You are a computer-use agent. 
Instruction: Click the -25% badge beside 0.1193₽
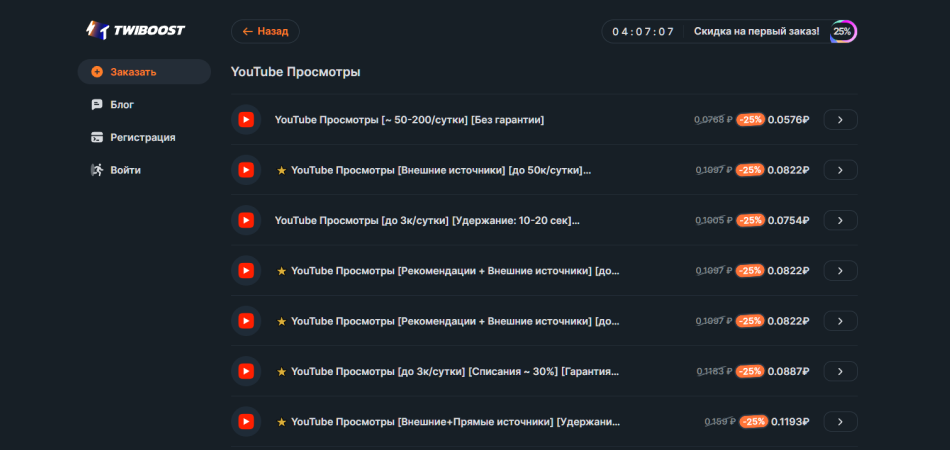754,422
